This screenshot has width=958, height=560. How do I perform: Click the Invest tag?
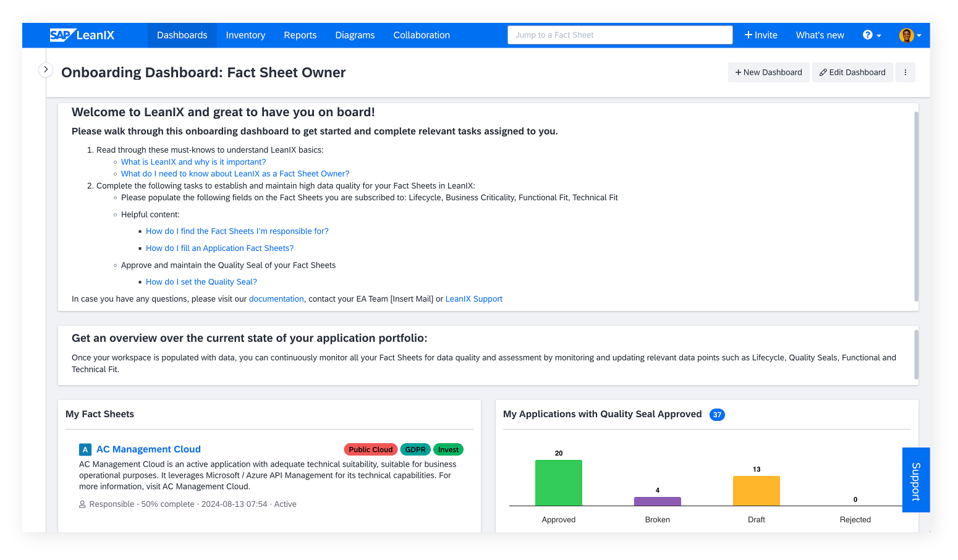(448, 450)
